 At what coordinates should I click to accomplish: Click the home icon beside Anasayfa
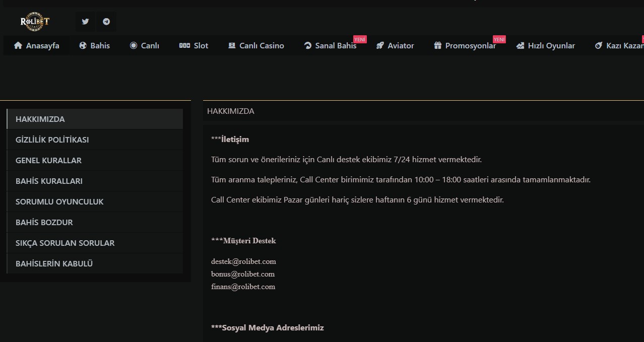[x=18, y=46]
